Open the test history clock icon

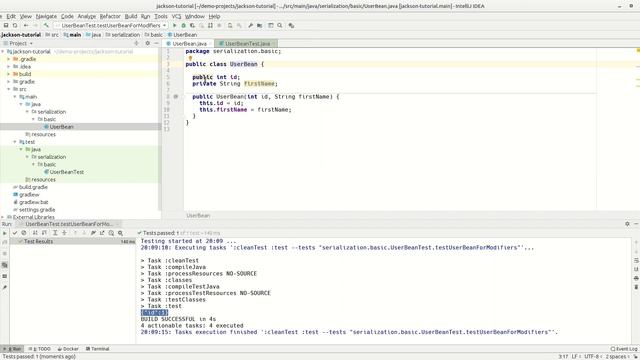coord(111,233)
